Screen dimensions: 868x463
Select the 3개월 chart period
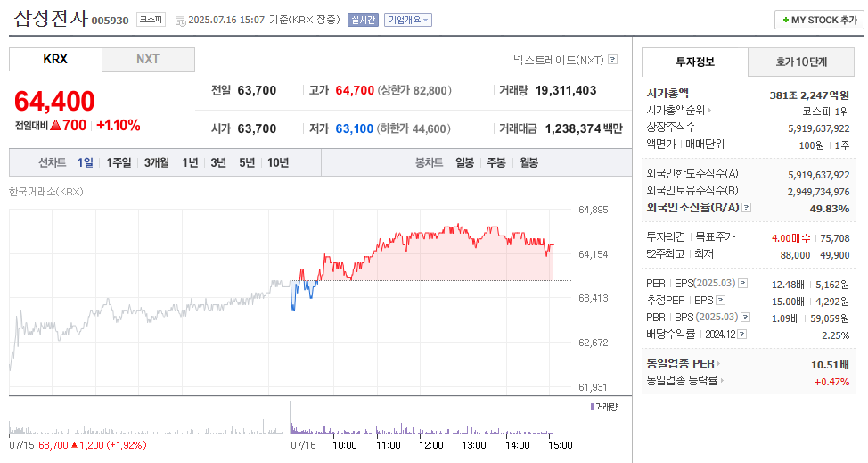pyautogui.click(x=157, y=163)
